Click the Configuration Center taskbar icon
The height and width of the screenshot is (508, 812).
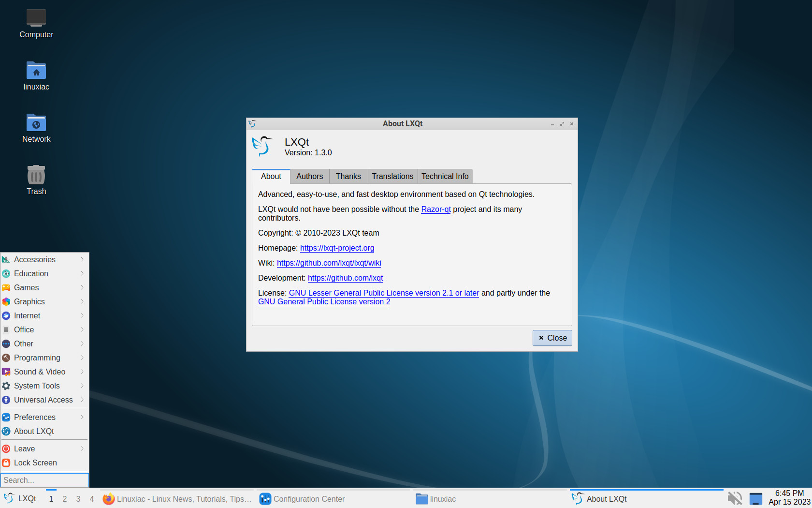coord(265,499)
